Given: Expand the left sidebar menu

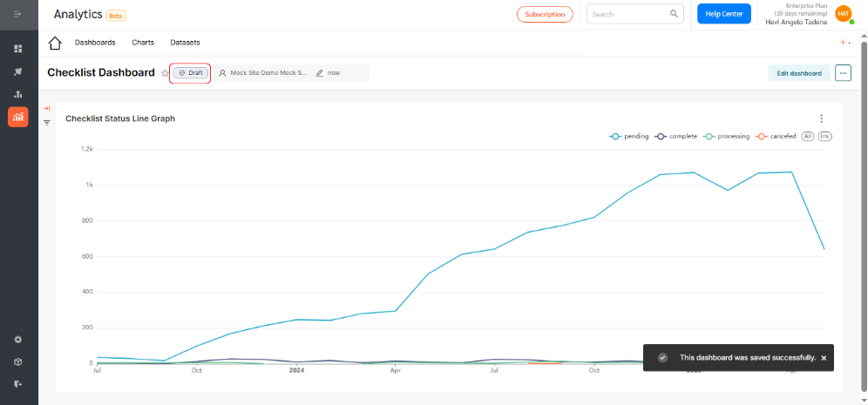Looking at the screenshot, I should coord(18,14).
